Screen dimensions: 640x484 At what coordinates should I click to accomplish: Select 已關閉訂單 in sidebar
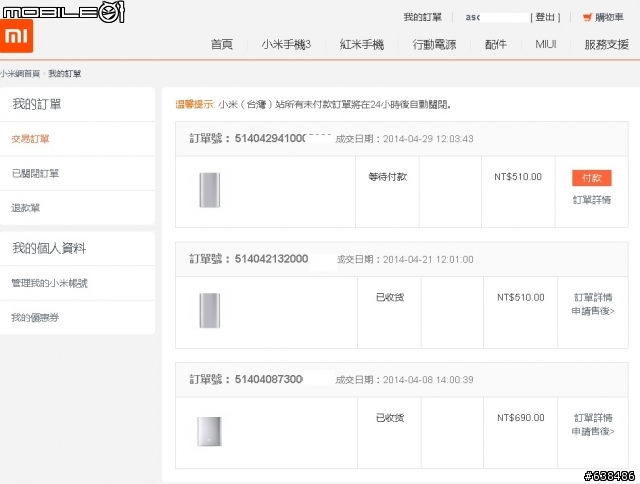(35, 173)
